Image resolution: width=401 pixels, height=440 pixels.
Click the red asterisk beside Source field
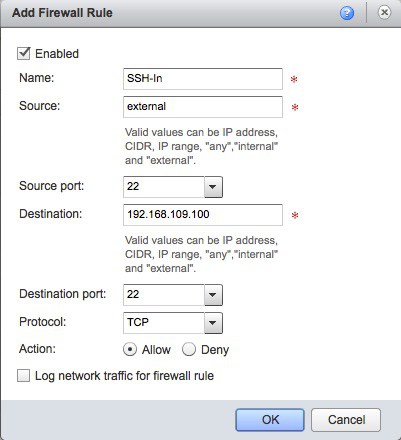pos(295,107)
